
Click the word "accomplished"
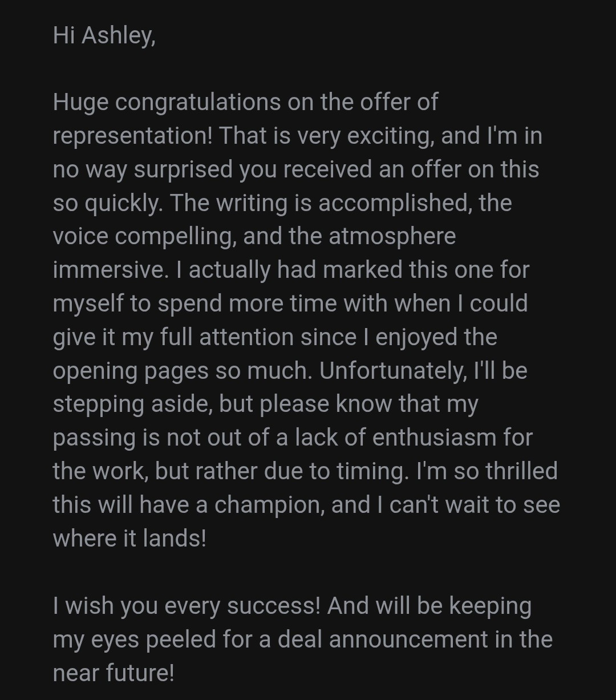coord(394,204)
